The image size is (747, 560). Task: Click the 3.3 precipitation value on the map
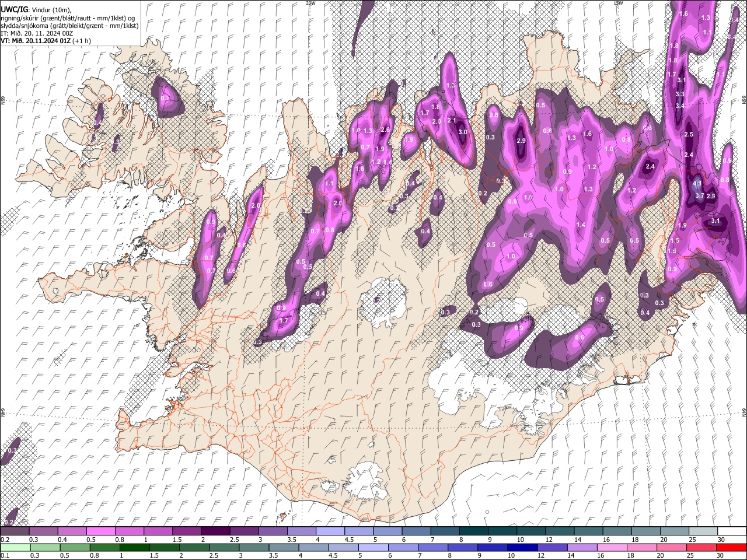680,94
